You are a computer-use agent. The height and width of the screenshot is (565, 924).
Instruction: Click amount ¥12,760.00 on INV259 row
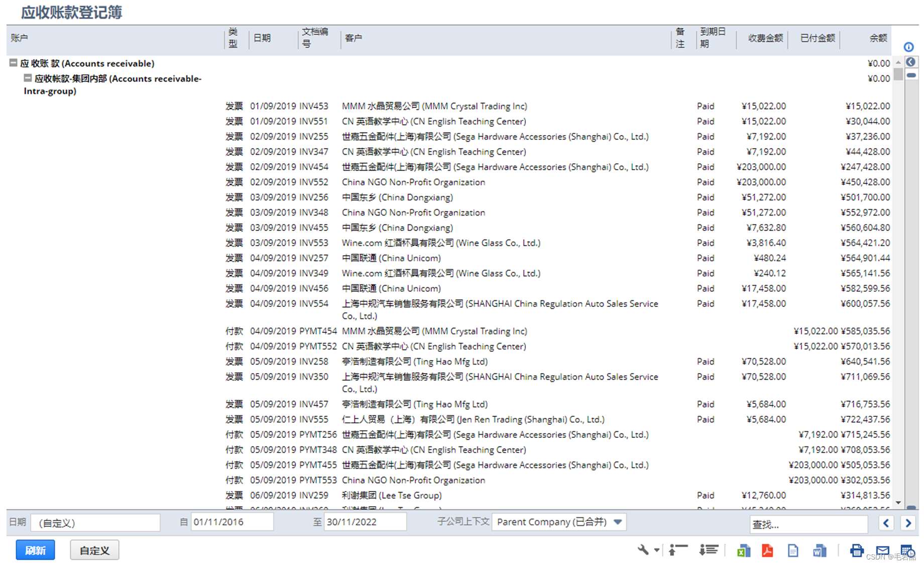[764, 495]
